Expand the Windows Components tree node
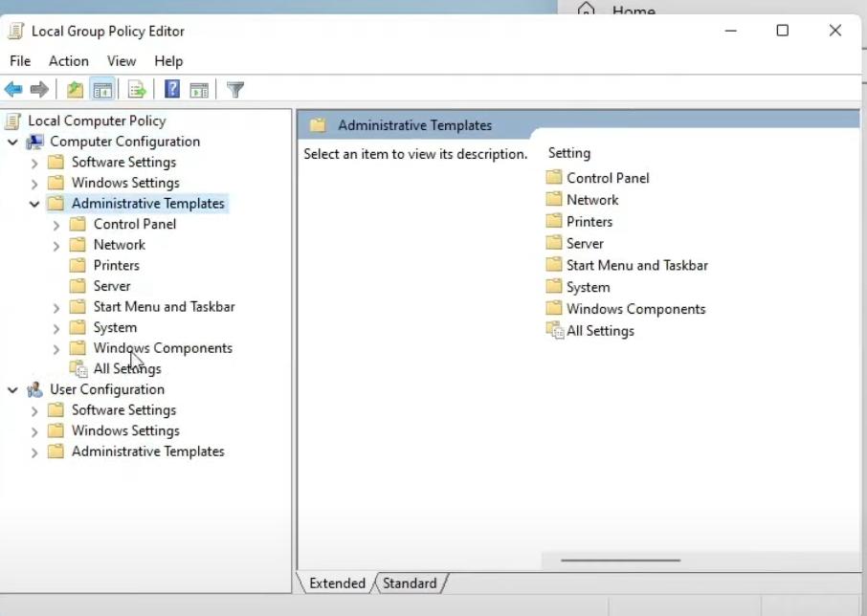This screenshot has width=867, height=616. pyautogui.click(x=56, y=349)
